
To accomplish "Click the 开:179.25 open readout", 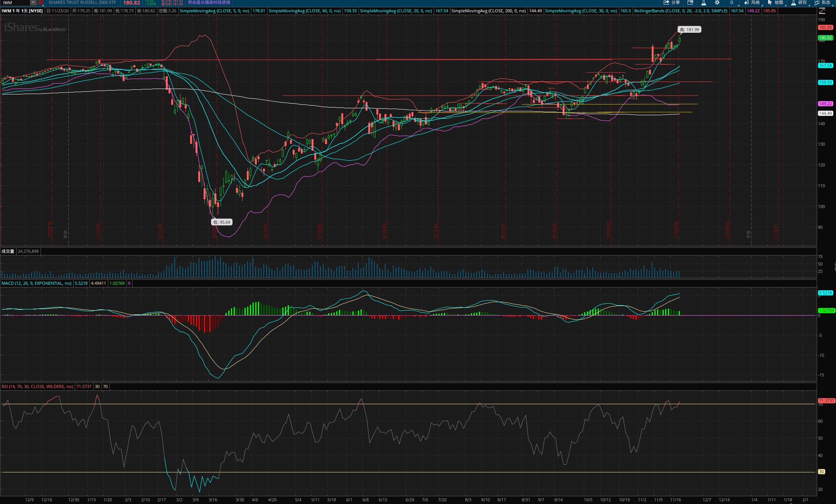I will [81, 11].
